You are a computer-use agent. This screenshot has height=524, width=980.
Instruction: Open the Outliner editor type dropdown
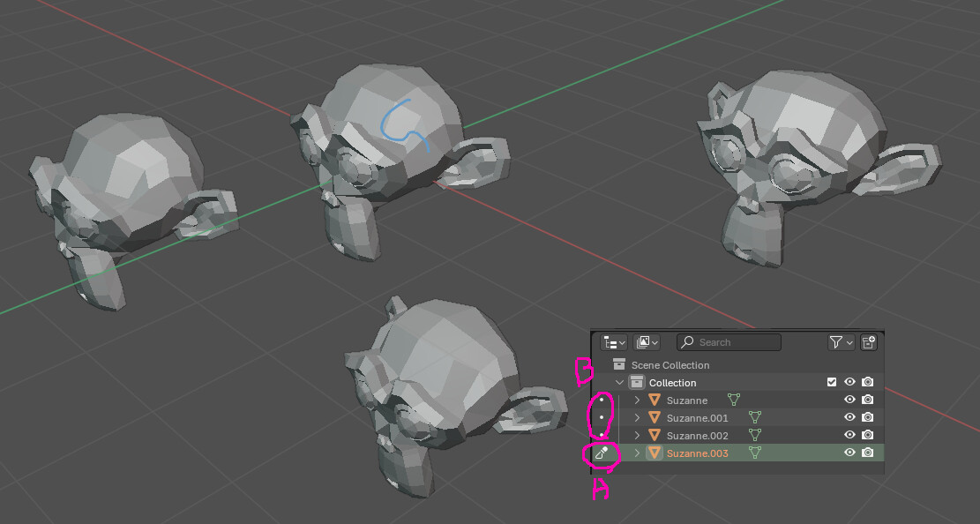[614, 342]
